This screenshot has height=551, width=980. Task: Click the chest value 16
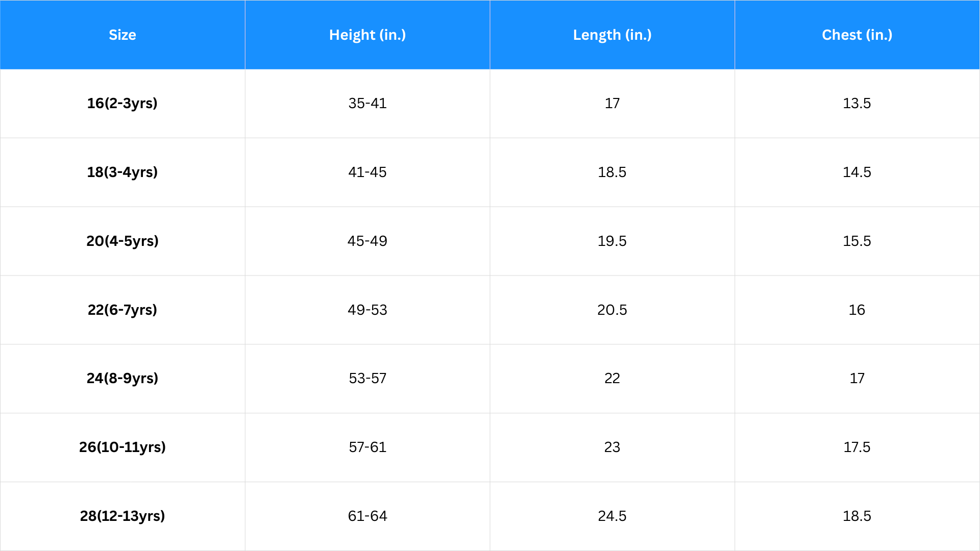click(x=857, y=310)
